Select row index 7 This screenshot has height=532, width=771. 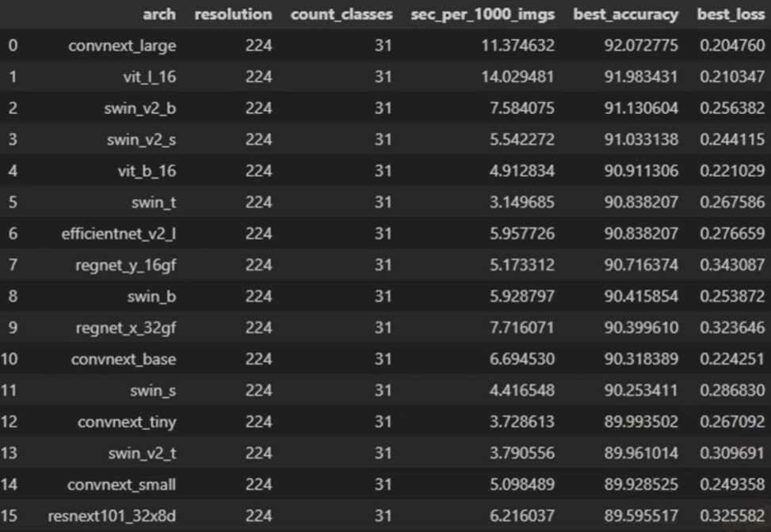coord(12,264)
